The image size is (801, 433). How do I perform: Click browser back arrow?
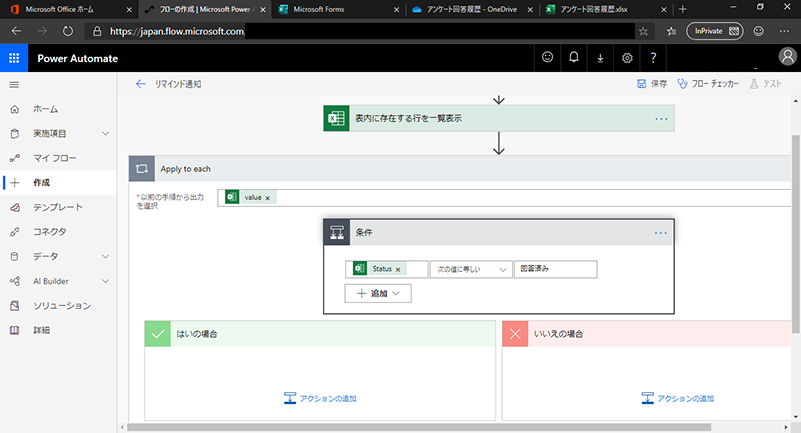[x=16, y=31]
